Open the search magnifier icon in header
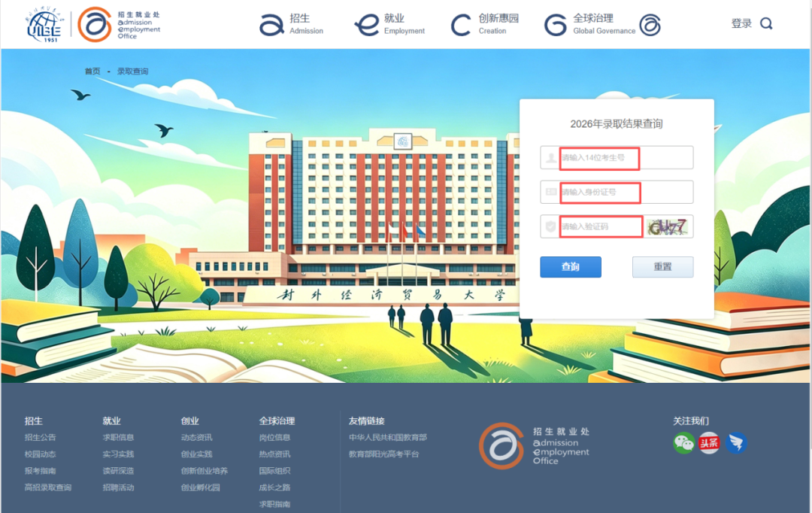Viewport: 812px width, 513px height. point(766,23)
